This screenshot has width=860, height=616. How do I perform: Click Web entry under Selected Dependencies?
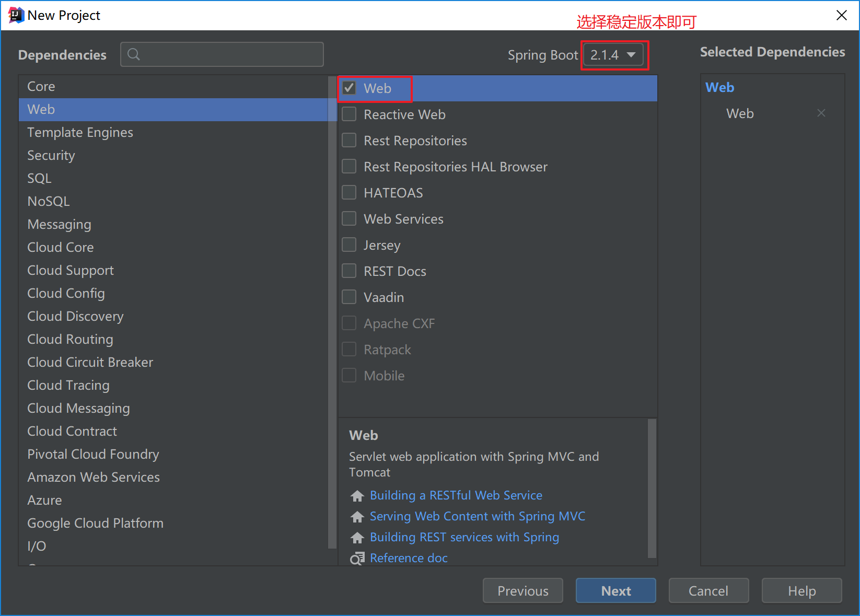tap(740, 113)
